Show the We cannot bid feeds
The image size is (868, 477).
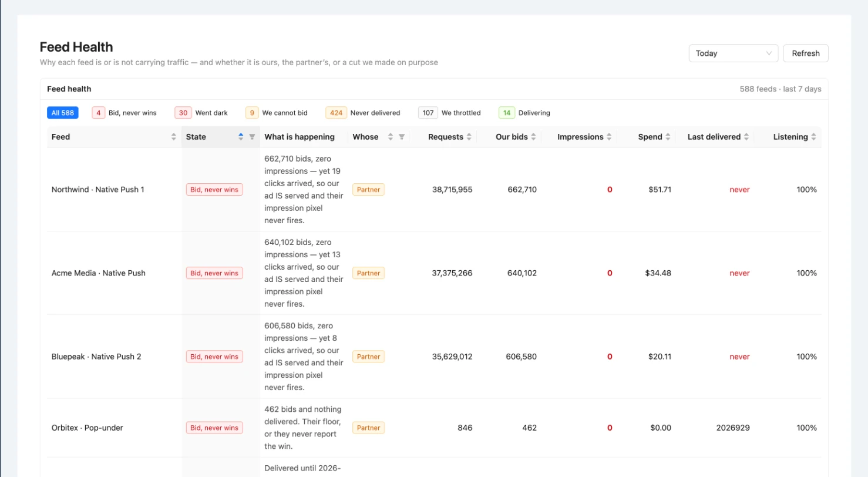pos(276,113)
